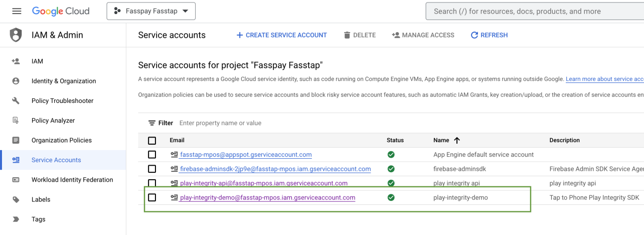Open the Fasspay Fasstap project selector

click(151, 11)
